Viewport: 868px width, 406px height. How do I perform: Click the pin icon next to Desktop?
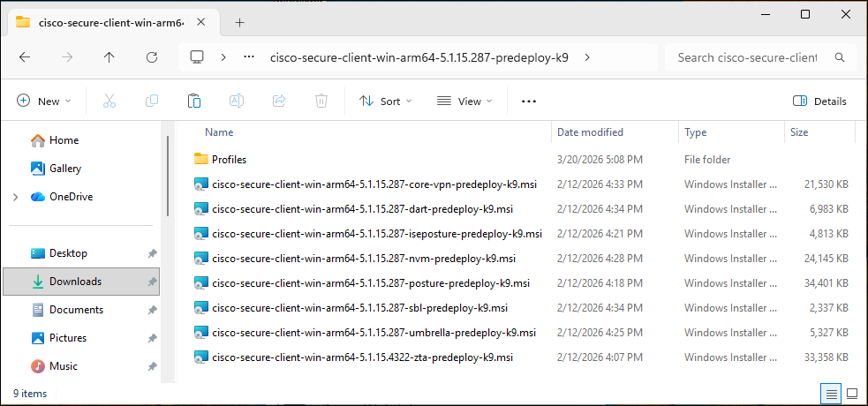pos(152,253)
